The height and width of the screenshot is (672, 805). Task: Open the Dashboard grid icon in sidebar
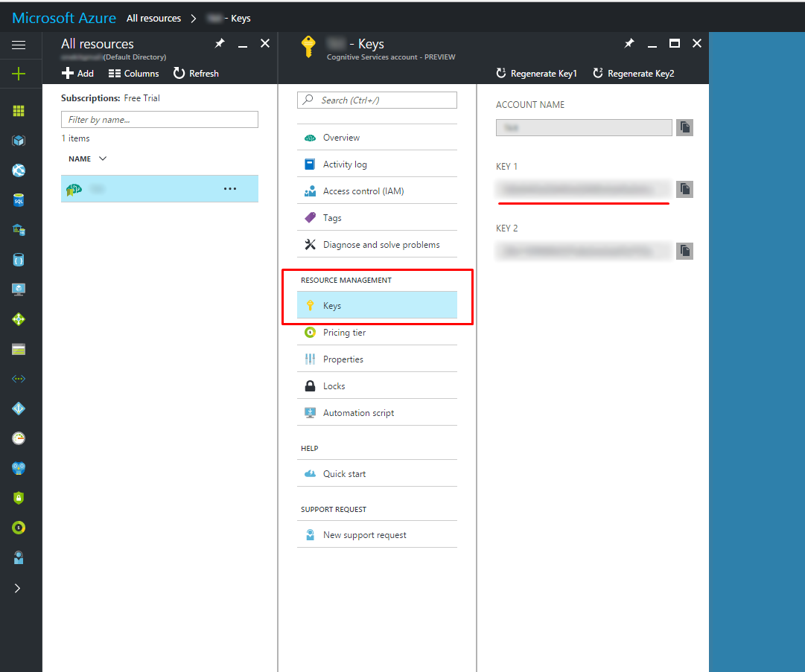coord(19,111)
